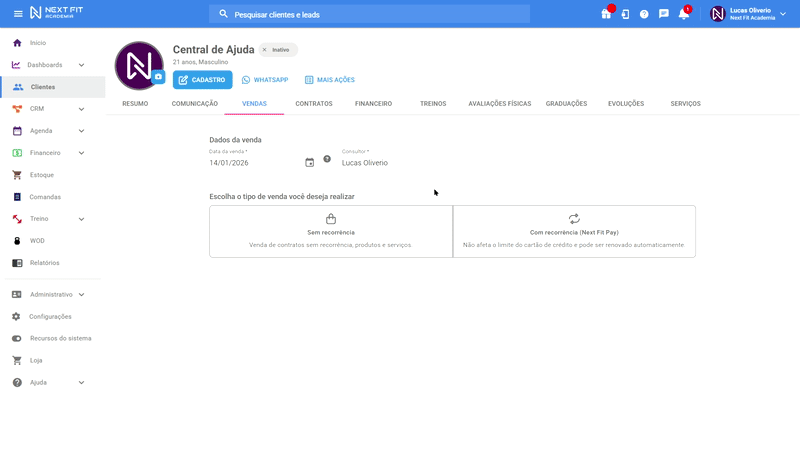Click the WOD kettlebell icon
The image size is (800, 450).
coord(17,241)
